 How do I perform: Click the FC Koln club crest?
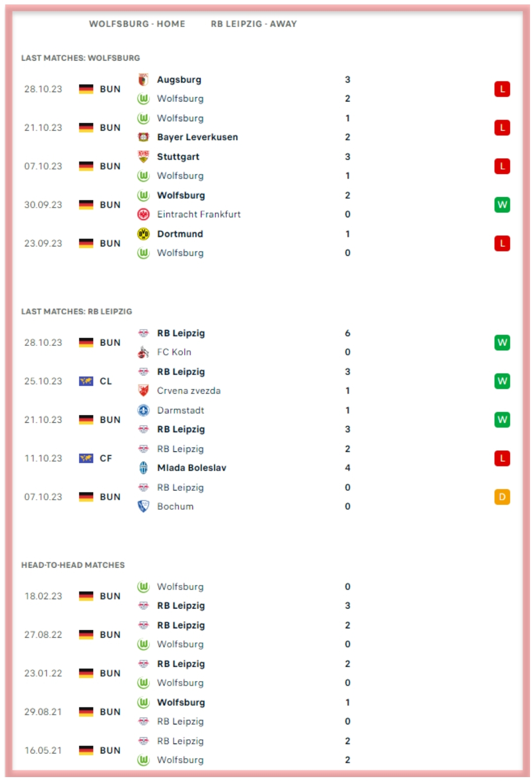click(x=143, y=352)
